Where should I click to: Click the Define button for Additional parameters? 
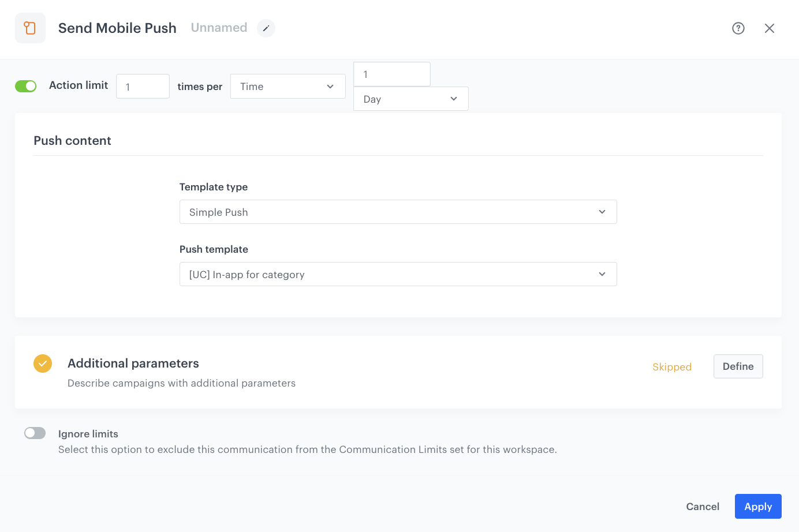738,366
